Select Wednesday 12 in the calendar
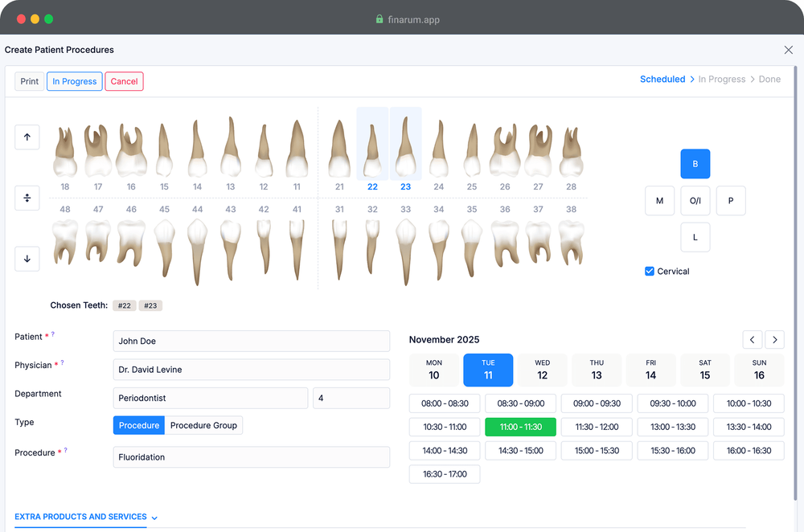 click(x=542, y=370)
